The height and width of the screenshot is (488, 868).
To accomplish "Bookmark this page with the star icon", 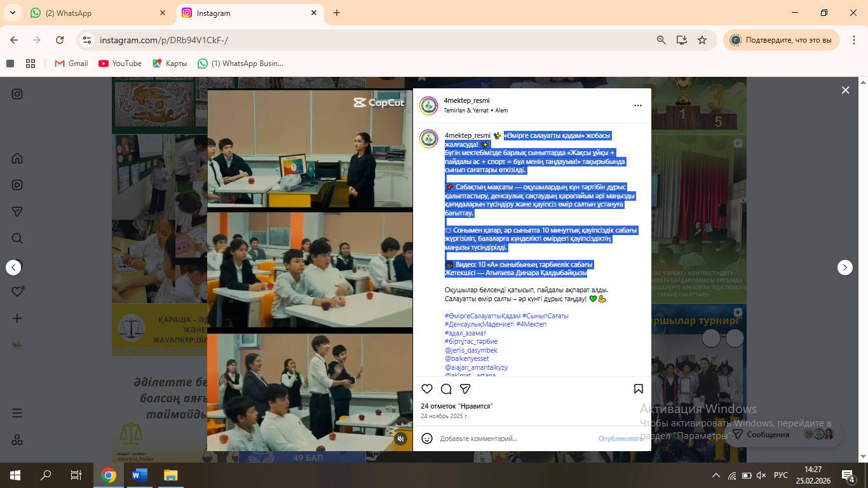I will pyautogui.click(x=702, y=40).
